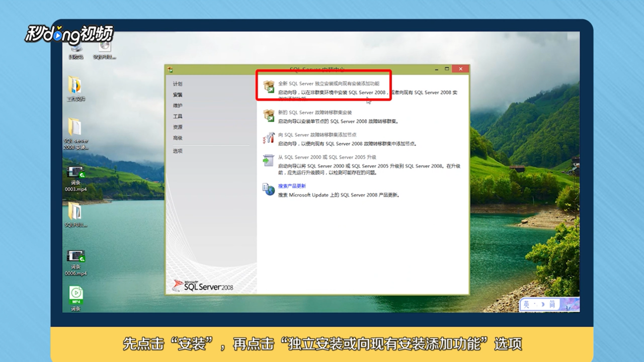Click the installer icon in the window title bar
The height and width of the screenshot is (362, 644).
(171, 69)
